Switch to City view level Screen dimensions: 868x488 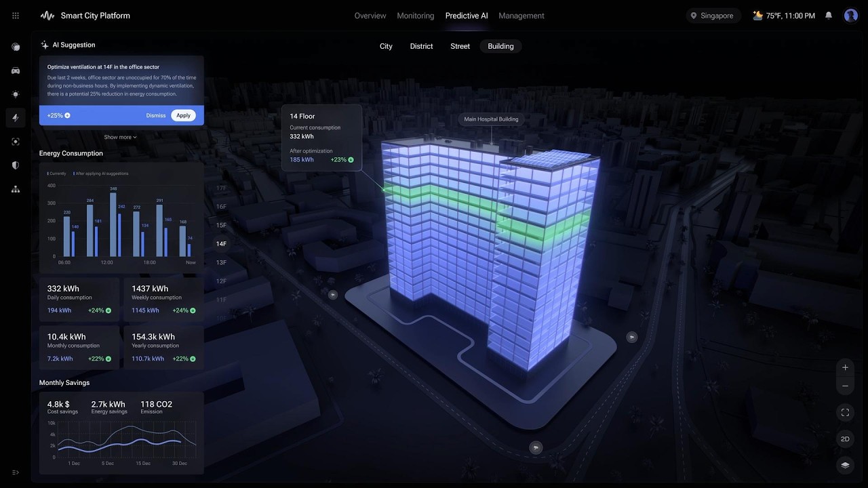click(x=386, y=46)
